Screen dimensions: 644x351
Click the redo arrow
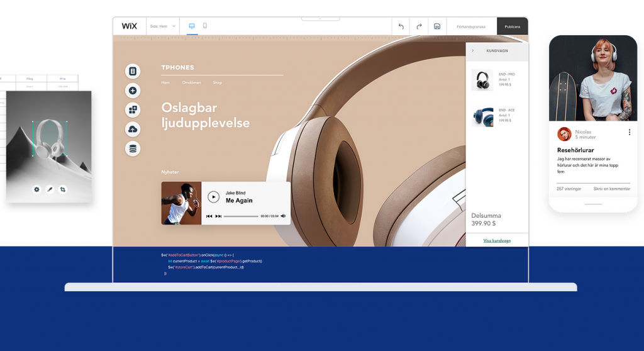click(x=419, y=26)
